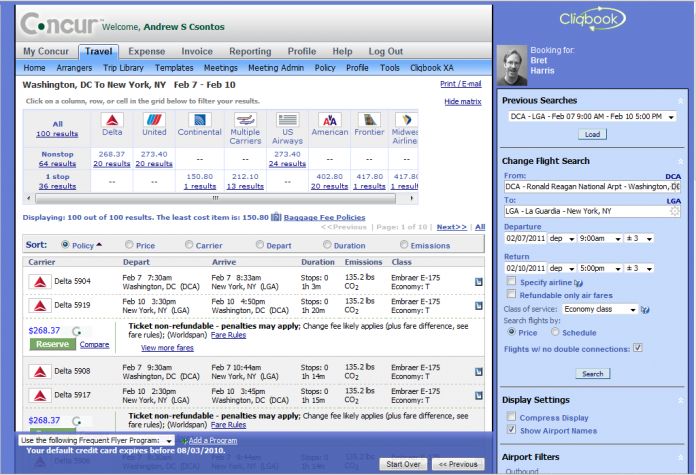
Task: Click the Cliqbook logo
Action: (x=592, y=19)
